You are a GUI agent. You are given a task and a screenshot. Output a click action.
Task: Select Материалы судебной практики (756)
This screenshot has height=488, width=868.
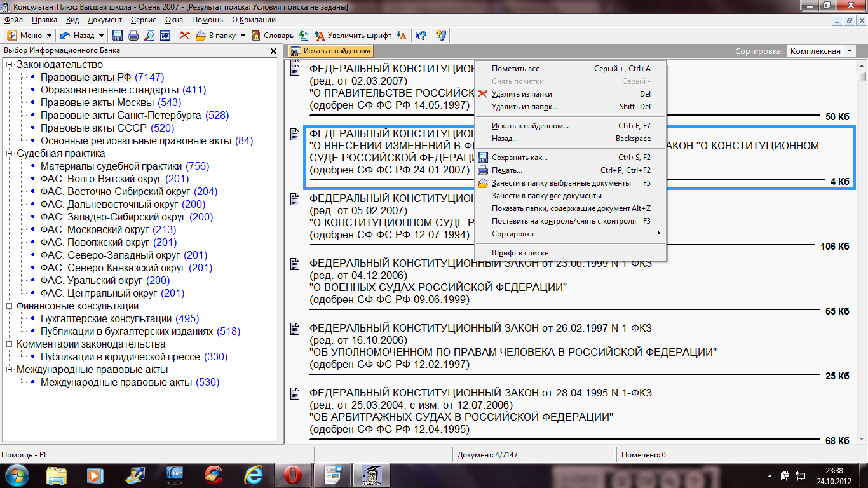pyautogui.click(x=125, y=166)
